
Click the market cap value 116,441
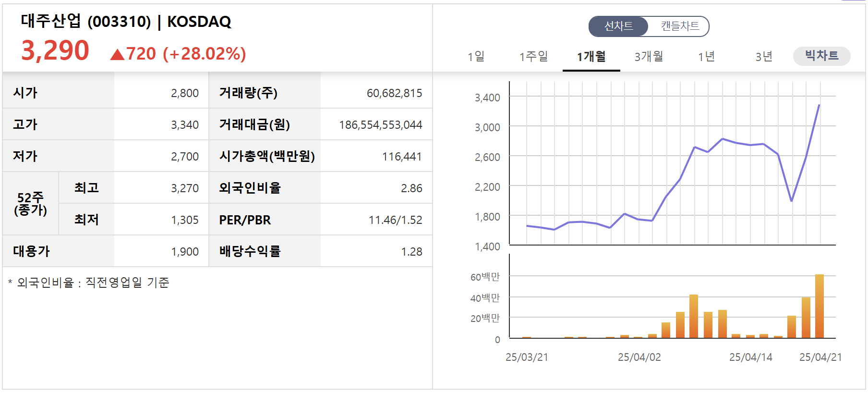click(x=402, y=157)
